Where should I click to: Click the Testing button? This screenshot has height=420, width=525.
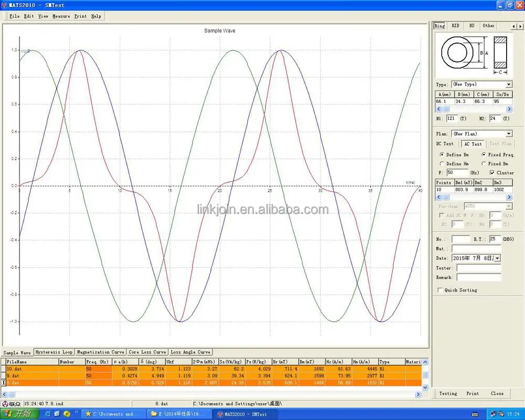click(448, 393)
